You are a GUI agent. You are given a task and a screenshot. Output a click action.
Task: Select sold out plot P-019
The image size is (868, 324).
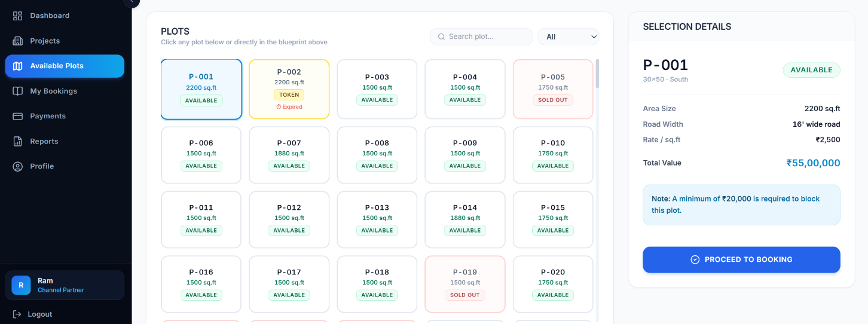465,284
